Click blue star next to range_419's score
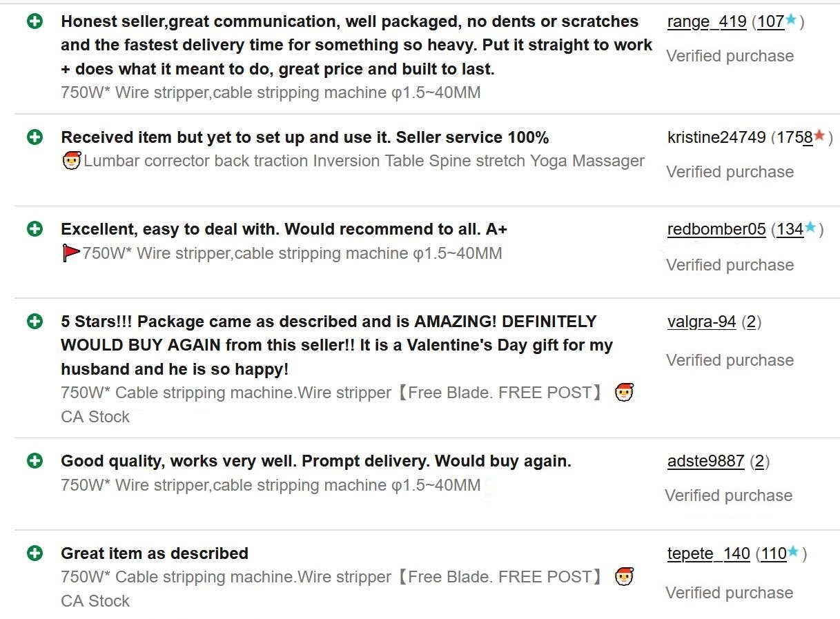Image resolution: width=840 pixels, height=619 pixels. click(x=791, y=21)
